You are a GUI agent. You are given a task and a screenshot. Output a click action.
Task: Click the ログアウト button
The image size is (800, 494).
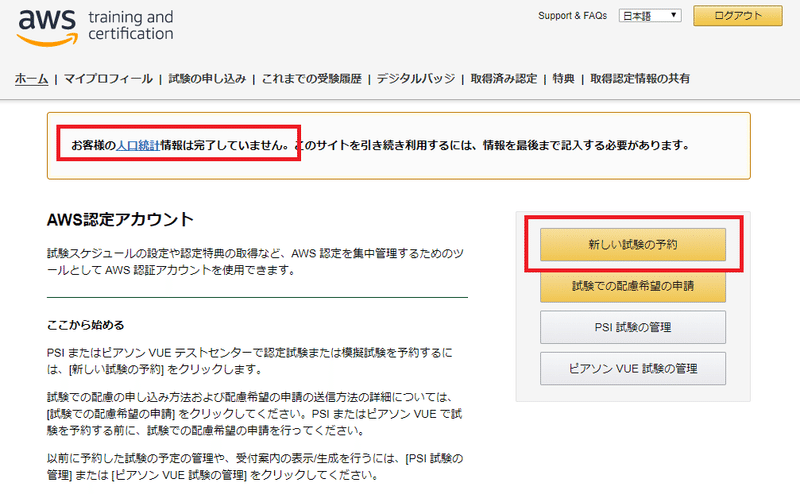pyautogui.click(x=738, y=16)
